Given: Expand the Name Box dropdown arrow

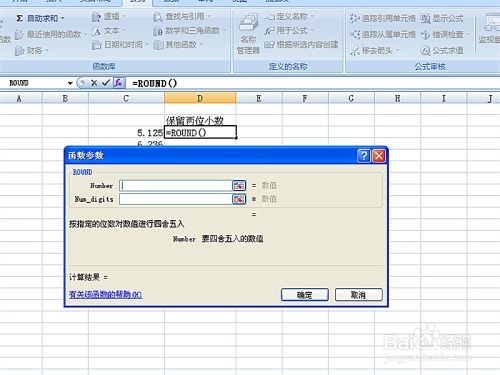Looking at the screenshot, I should pos(70,83).
